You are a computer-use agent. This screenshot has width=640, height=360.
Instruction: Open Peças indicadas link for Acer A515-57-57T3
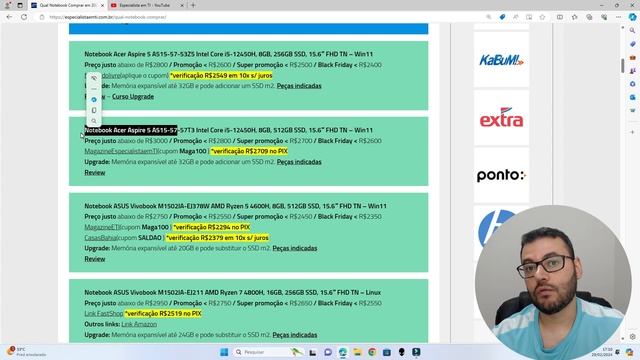299,162
